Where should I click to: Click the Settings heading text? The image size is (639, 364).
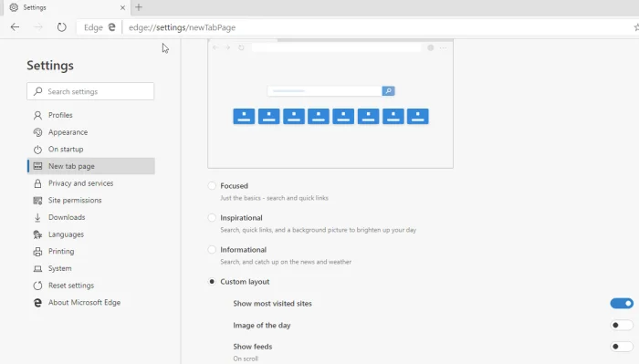[50, 66]
